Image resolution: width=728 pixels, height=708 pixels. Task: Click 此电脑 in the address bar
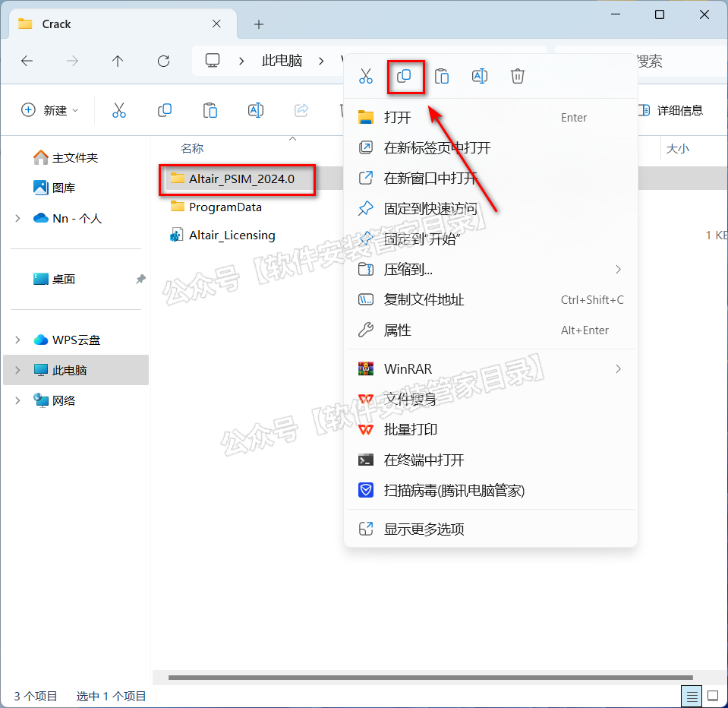(x=282, y=61)
